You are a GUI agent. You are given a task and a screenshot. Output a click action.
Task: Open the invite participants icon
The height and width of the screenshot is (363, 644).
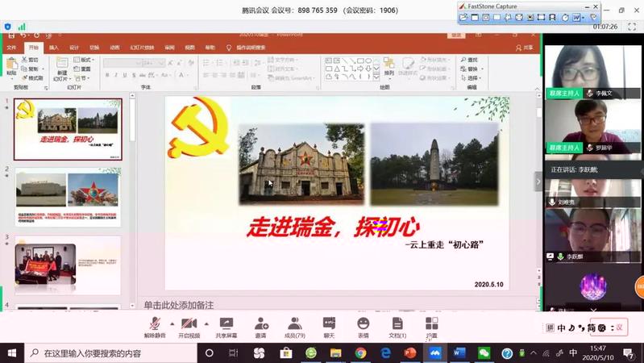coord(261,323)
